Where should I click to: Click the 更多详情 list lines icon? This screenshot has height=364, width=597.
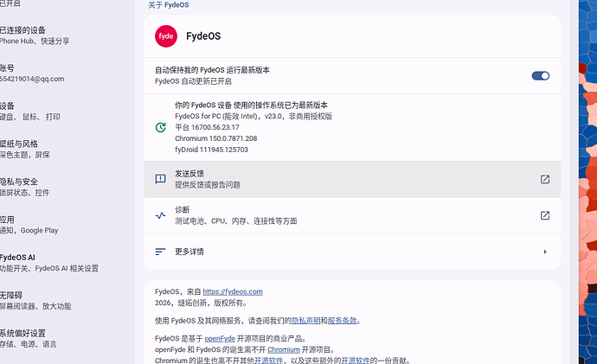(161, 252)
